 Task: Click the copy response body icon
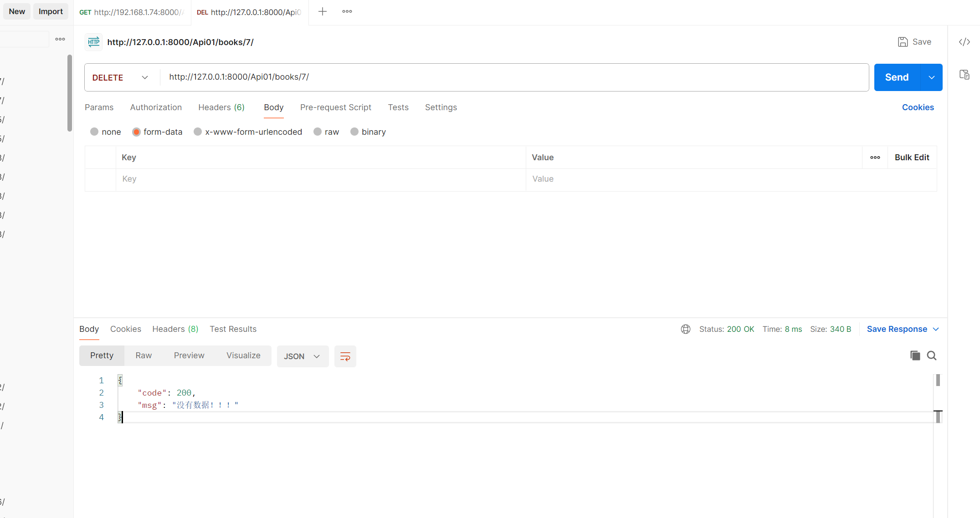[x=915, y=355]
